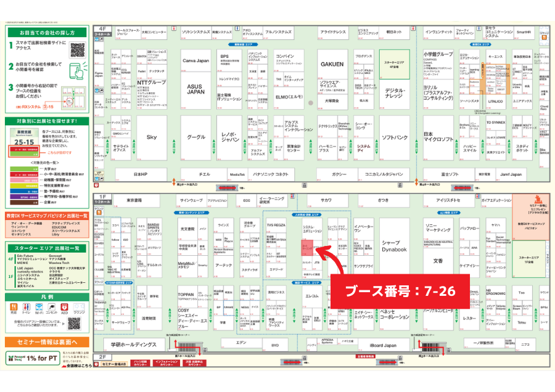
Task: Click the 学研ホールディングス booth
Action: tap(133, 345)
